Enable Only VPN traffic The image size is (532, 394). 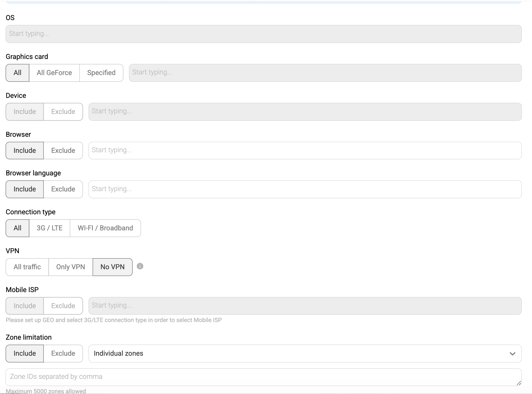[70, 267]
